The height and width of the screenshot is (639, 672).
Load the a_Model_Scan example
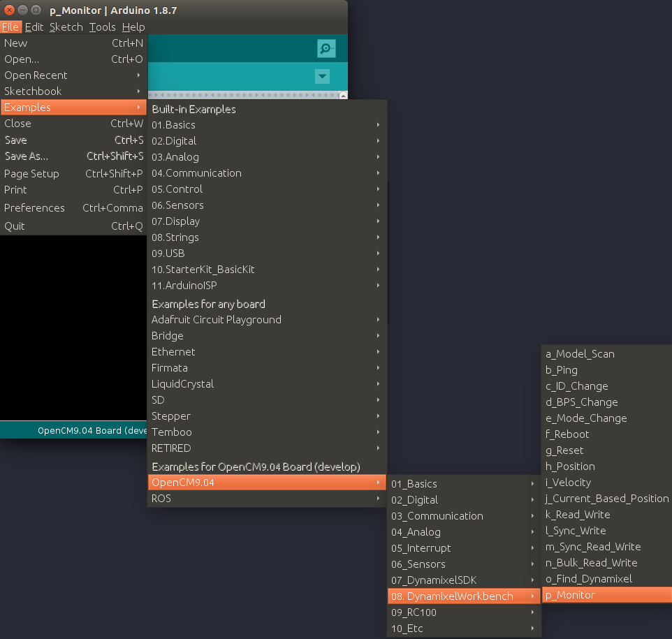coord(607,354)
